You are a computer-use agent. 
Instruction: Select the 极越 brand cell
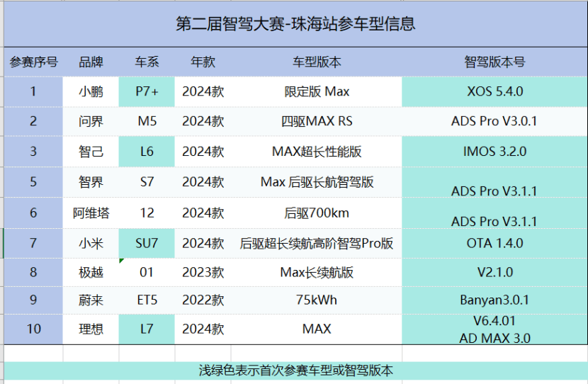tap(91, 273)
